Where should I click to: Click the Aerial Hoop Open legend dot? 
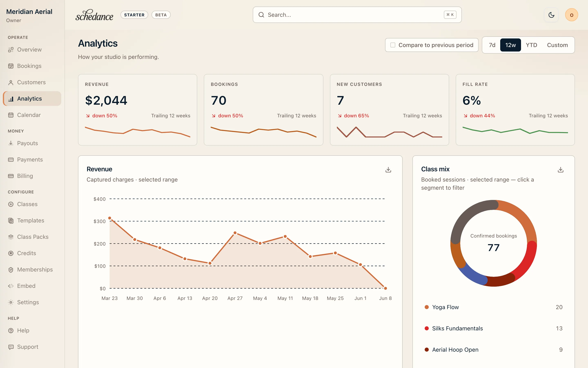[427, 350]
